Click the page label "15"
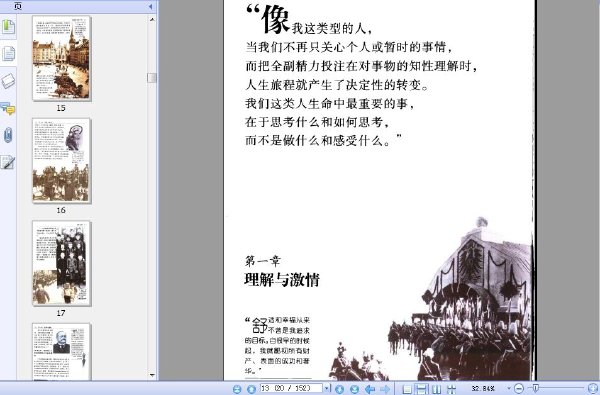This screenshot has height=395, width=600. click(x=61, y=108)
